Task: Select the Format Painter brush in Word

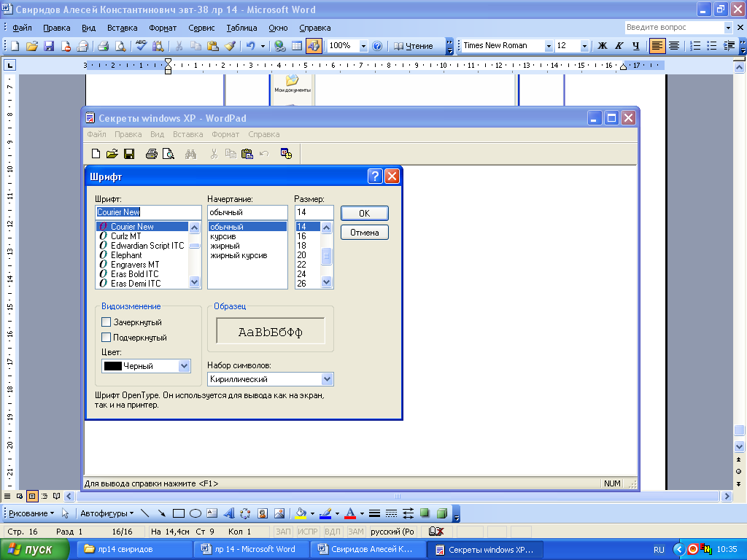Action: [x=230, y=46]
